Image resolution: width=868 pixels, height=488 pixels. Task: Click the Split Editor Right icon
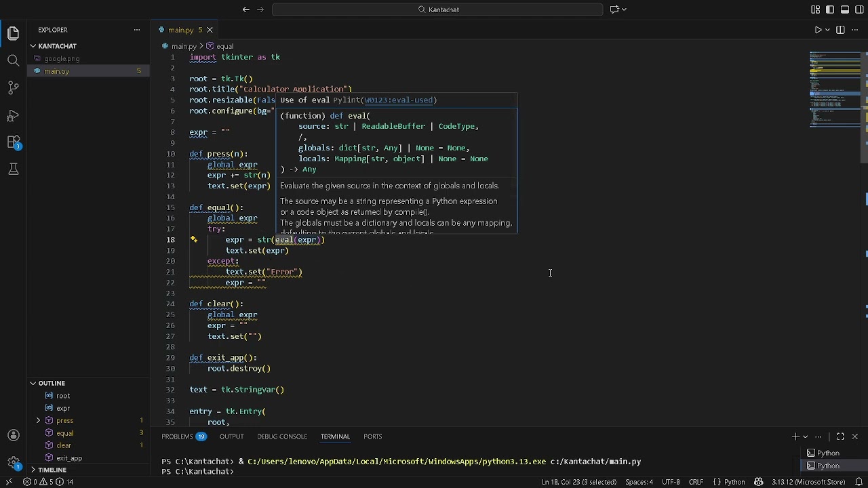point(840,30)
